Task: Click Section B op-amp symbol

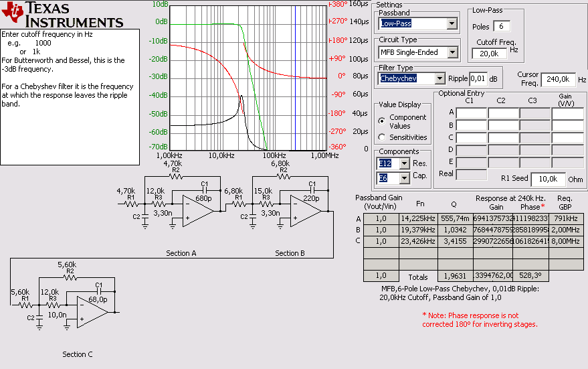Action: click(304, 211)
